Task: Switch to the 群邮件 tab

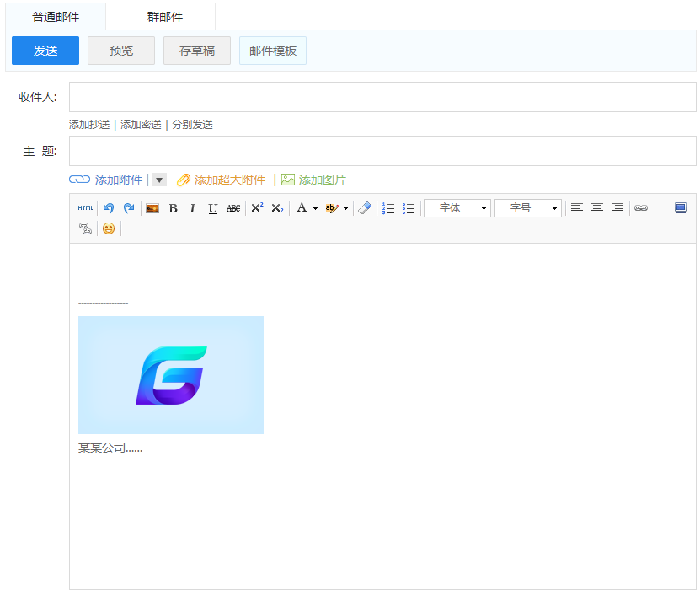Action: point(165,17)
